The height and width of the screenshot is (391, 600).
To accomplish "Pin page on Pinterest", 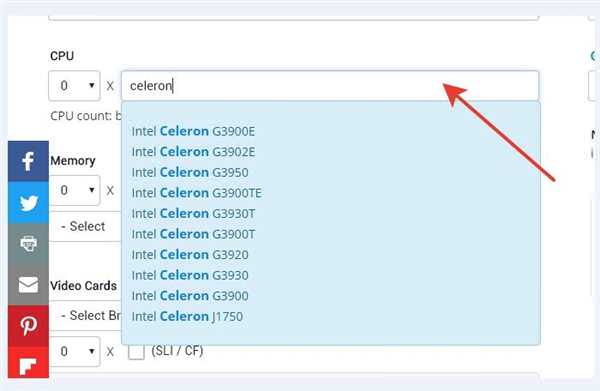I will click(x=28, y=326).
